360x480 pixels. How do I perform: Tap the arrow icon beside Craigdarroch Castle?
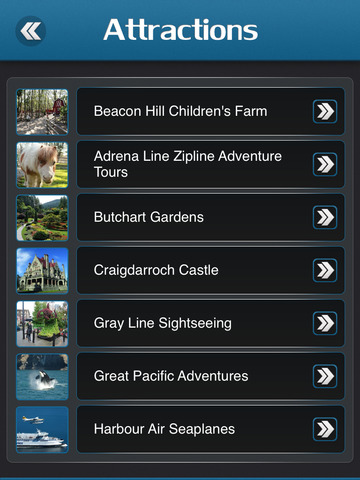click(325, 270)
